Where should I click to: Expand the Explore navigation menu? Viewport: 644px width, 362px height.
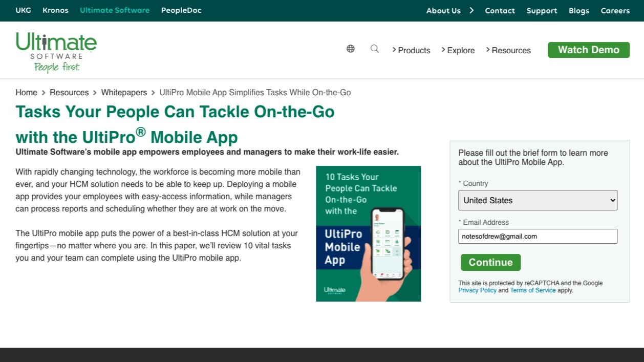tap(461, 50)
